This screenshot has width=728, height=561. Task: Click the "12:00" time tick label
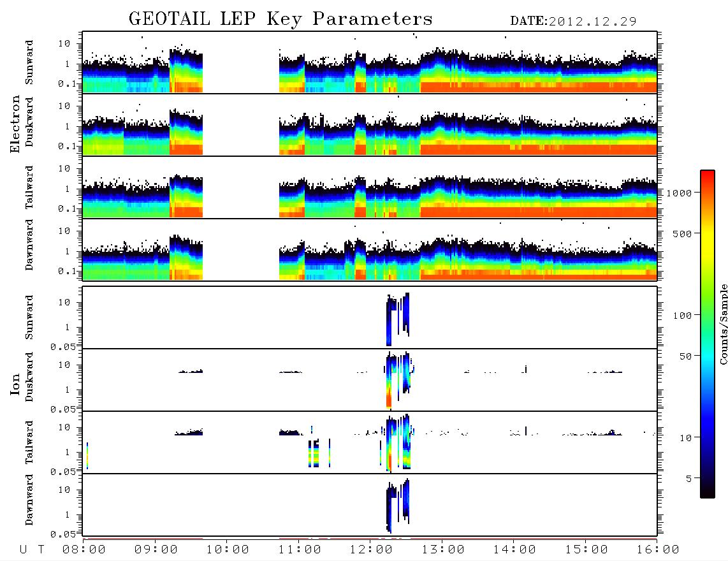click(x=371, y=550)
